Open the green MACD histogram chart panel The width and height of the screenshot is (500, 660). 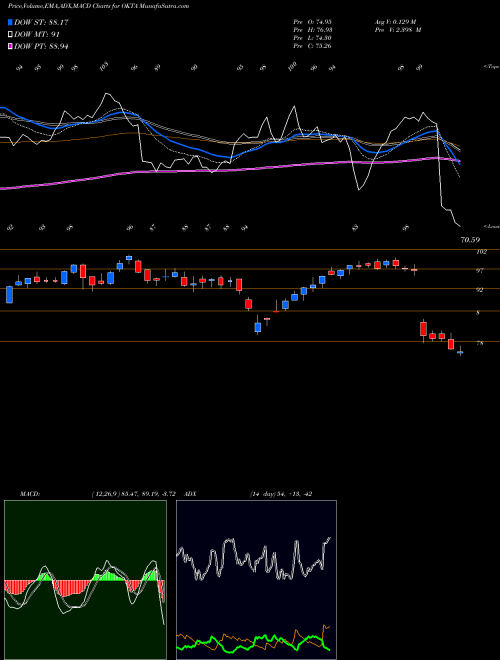85,580
